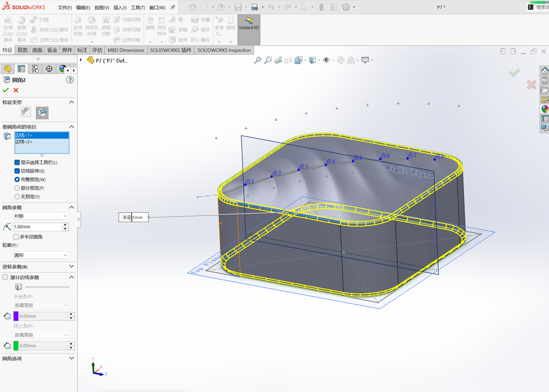Switch to the MBD Dimensions tab
Viewport: 549px width, 392px height.
[125, 50]
